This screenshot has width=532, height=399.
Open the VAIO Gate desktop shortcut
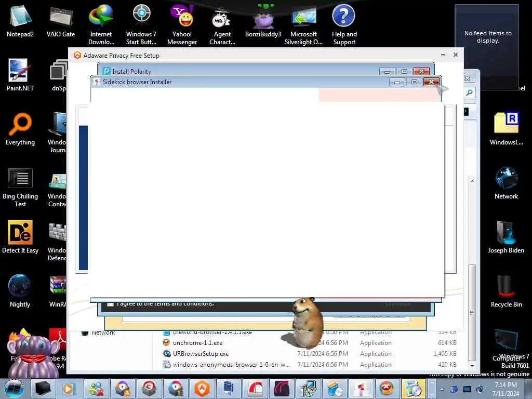pos(61,20)
